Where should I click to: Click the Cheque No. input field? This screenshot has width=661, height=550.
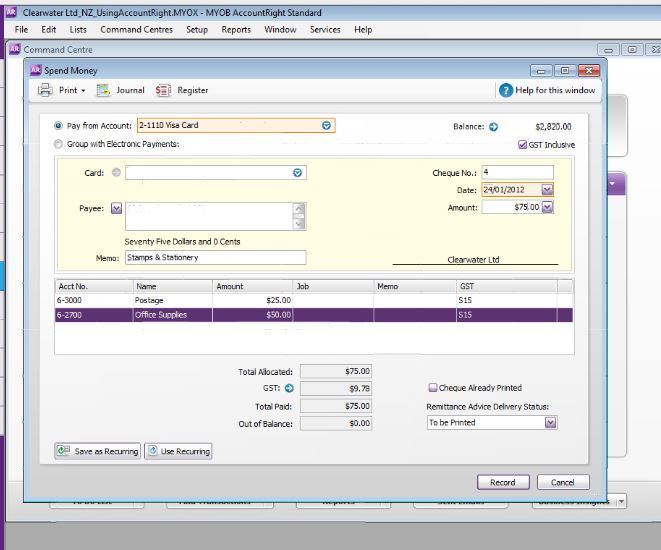(517, 172)
